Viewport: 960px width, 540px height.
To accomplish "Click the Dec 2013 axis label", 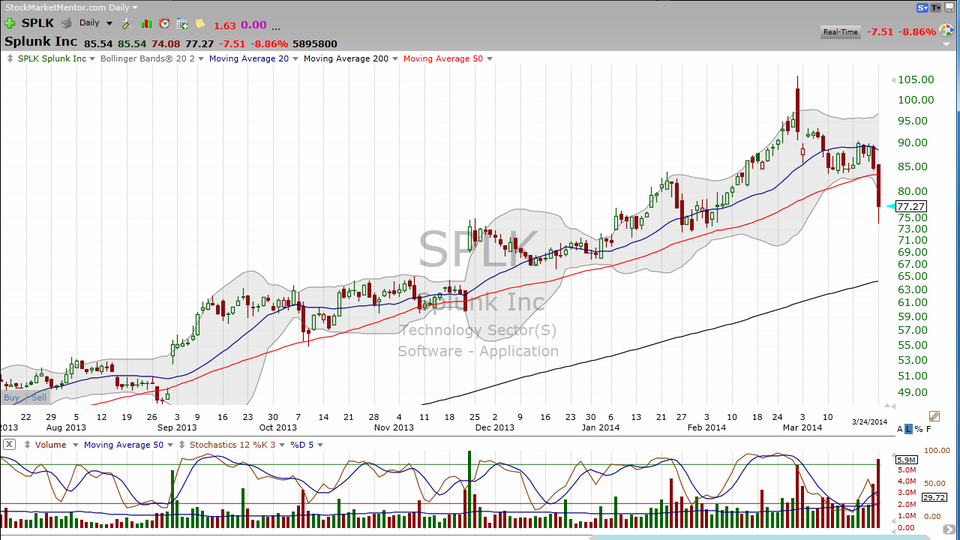I will (495, 427).
